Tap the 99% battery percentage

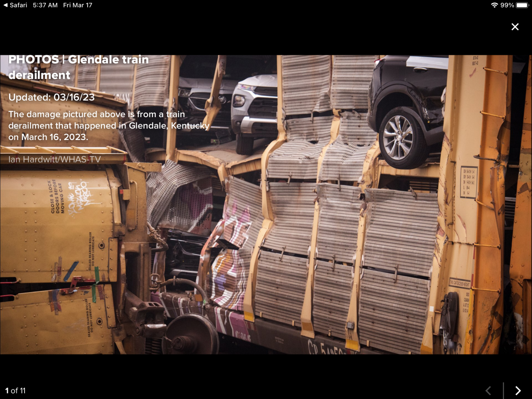(507, 5)
